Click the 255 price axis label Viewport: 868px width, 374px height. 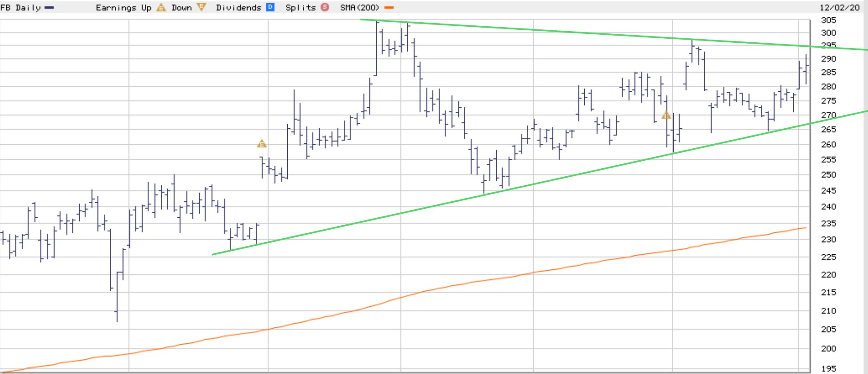tap(828, 159)
